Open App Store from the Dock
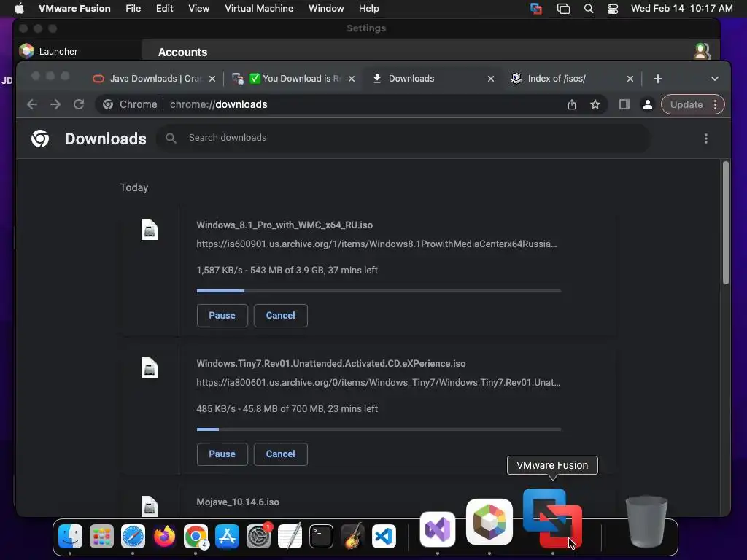 (x=228, y=536)
